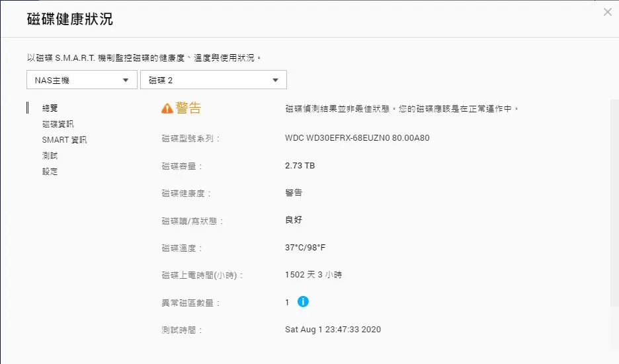The image size is (619, 364).
Task: Click the 2.73 TB capacity value
Action: (x=300, y=166)
